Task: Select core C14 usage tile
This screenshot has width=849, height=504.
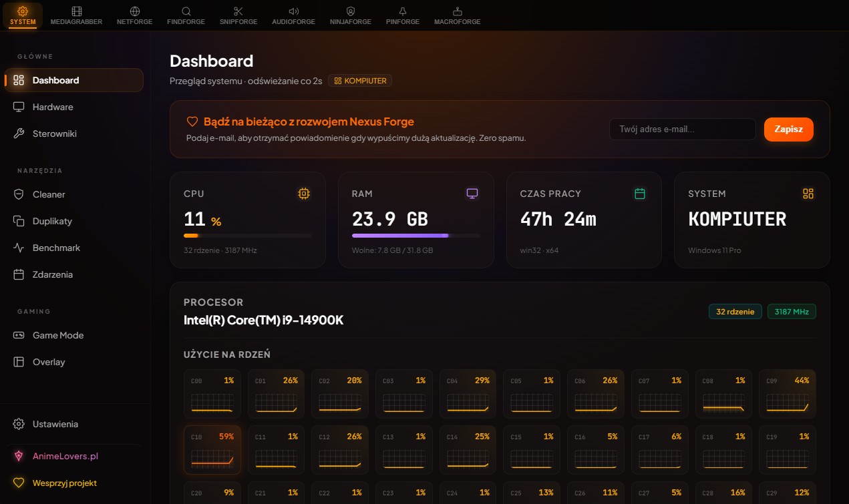Action: point(468,450)
